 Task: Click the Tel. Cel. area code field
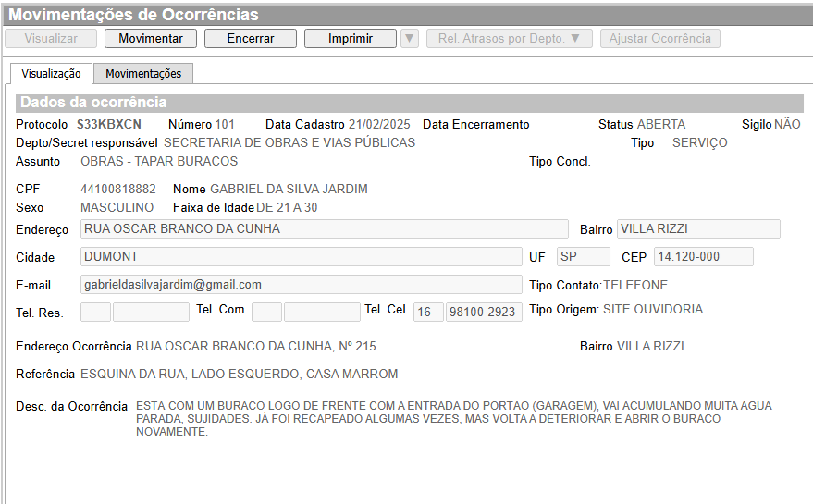pyautogui.click(x=428, y=313)
